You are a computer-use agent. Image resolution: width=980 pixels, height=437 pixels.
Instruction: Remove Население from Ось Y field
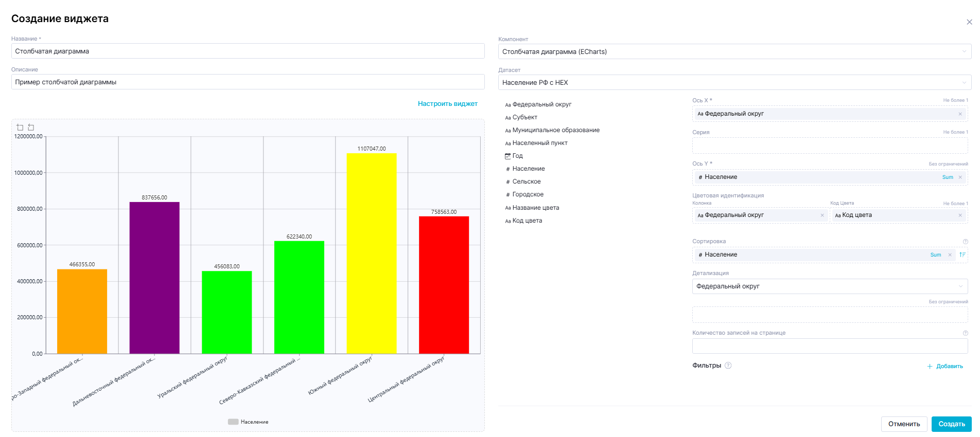point(960,177)
